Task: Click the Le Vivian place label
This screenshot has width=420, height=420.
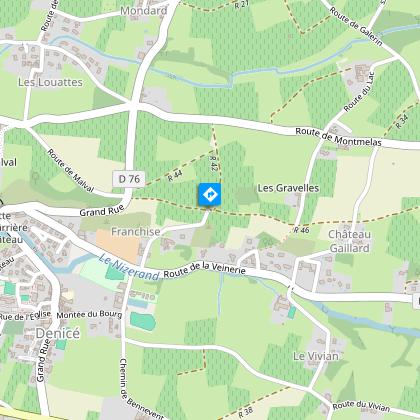Action: (x=316, y=356)
